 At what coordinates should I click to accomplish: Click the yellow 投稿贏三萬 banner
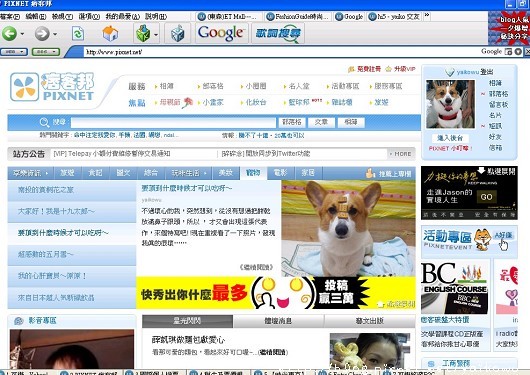[x=275, y=293]
